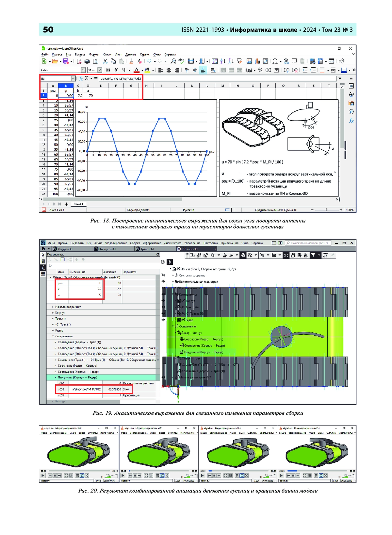The image size is (392, 535).
Task: Collapse the Объект root node in Kompas model tree
Action: click(171, 269)
